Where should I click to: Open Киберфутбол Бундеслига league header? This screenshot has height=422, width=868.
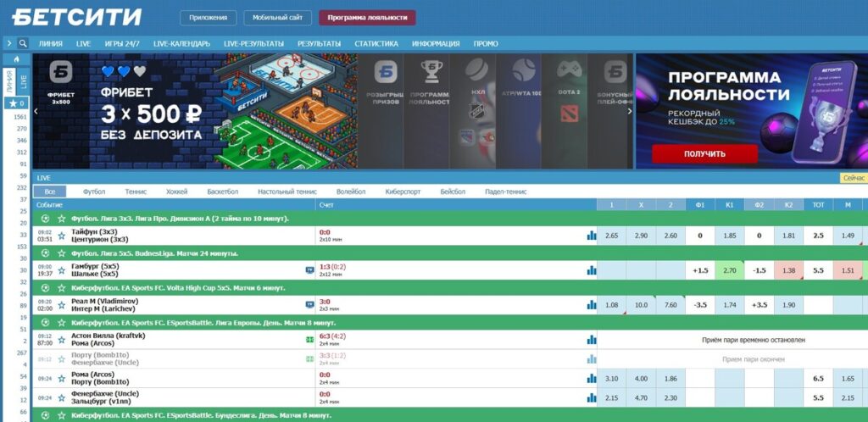pyautogui.click(x=450, y=415)
